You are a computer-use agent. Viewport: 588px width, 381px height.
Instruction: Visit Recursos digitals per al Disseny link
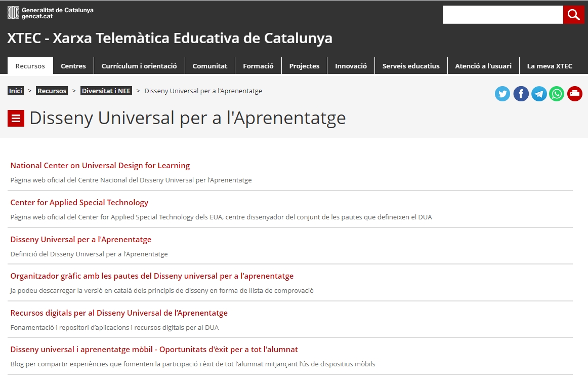[x=119, y=313]
